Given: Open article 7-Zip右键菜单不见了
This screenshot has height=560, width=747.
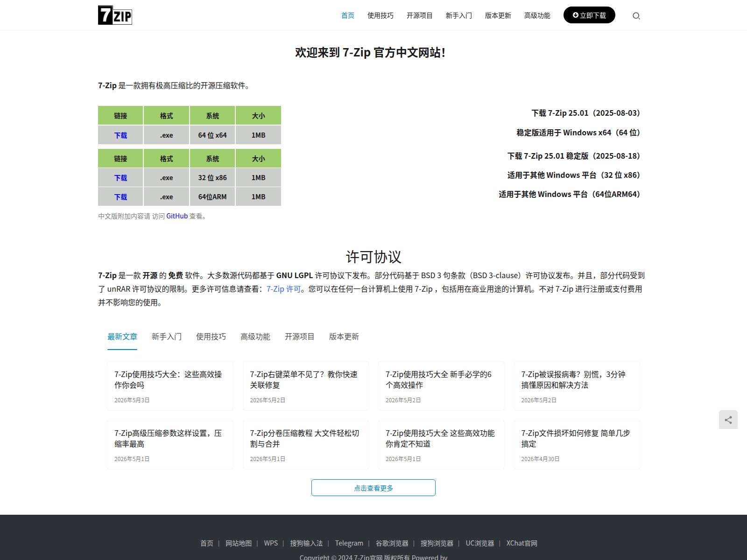Looking at the screenshot, I should point(303,379).
